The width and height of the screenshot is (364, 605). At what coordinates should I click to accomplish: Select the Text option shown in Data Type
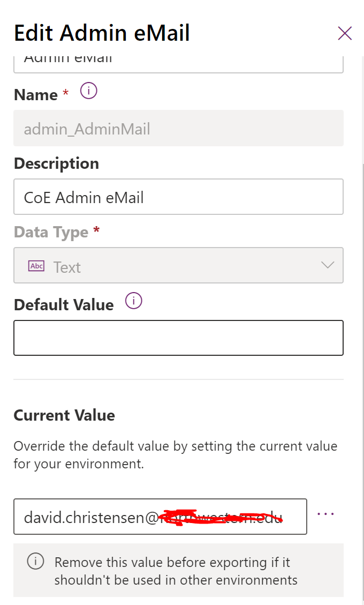click(x=67, y=265)
